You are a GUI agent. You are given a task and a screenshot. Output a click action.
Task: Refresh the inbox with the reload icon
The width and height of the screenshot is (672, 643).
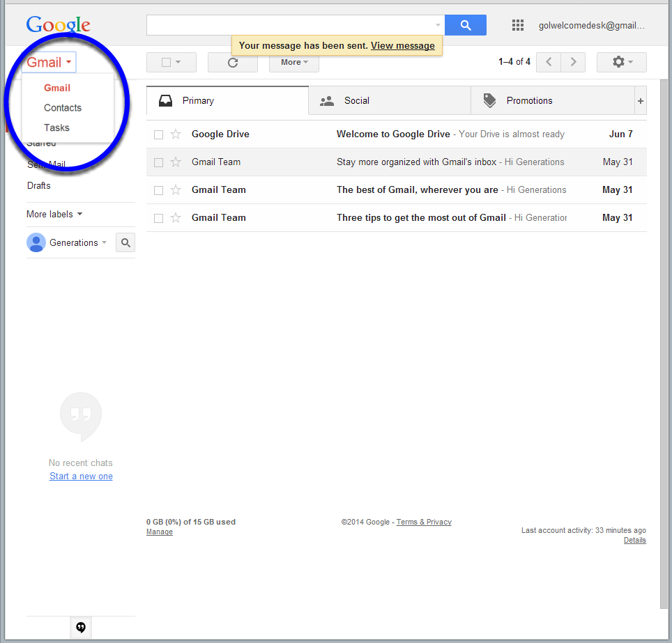pyautogui.click(x=233, y=63)
